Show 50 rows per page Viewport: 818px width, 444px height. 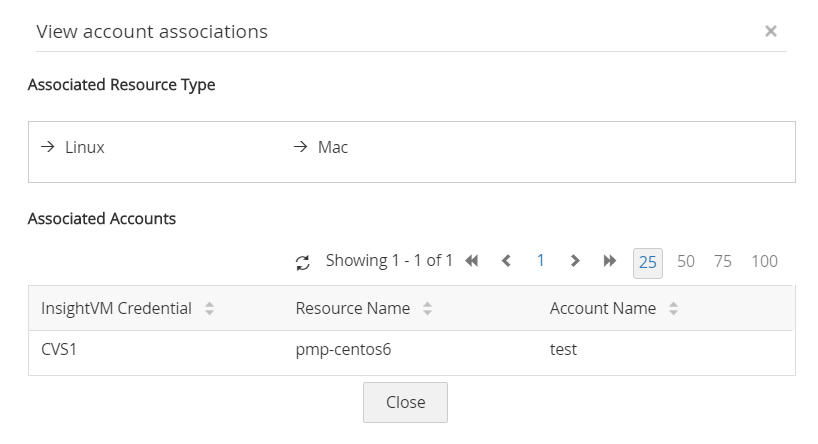point(686,261)
